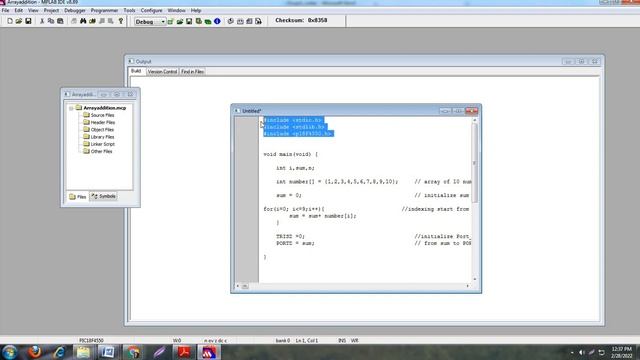640x360 pixels.
Task: Select the Header Files folder
Action: pos(102,122)
